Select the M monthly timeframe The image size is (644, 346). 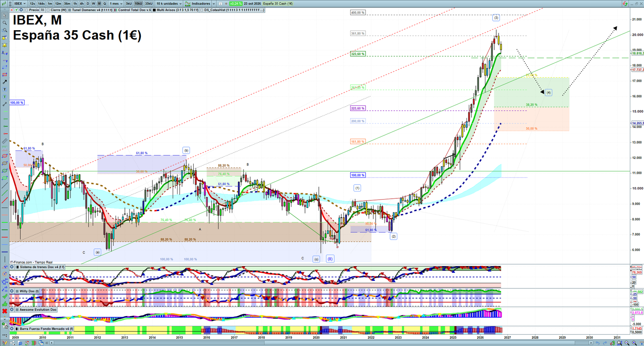pos(99,4)
